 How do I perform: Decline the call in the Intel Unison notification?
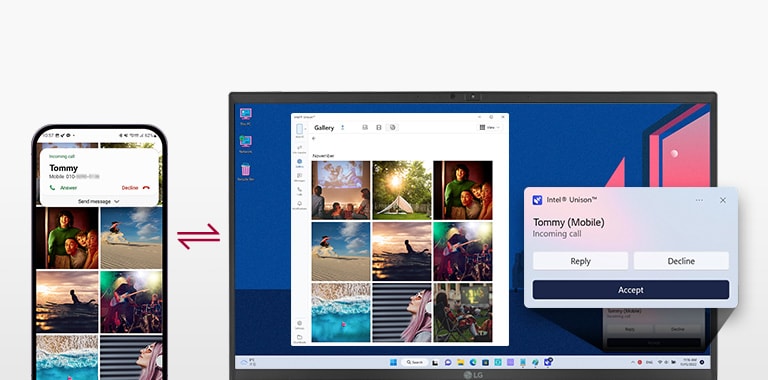coord(681,261)
